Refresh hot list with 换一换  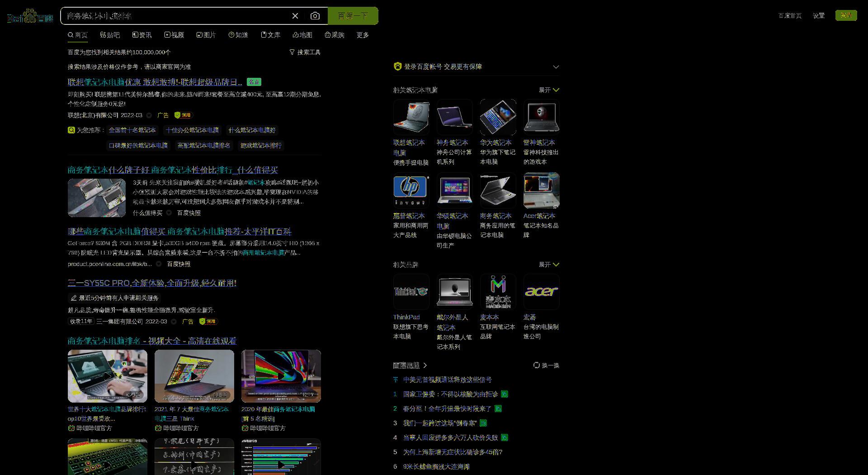pos(546,366)
